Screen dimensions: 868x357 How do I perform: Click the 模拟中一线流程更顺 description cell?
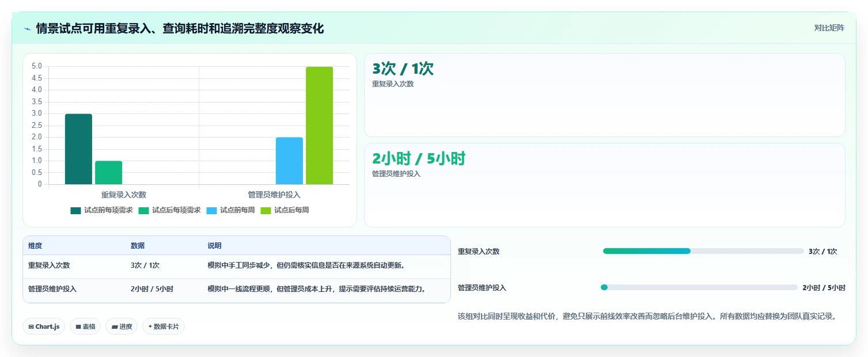(317, 289)
